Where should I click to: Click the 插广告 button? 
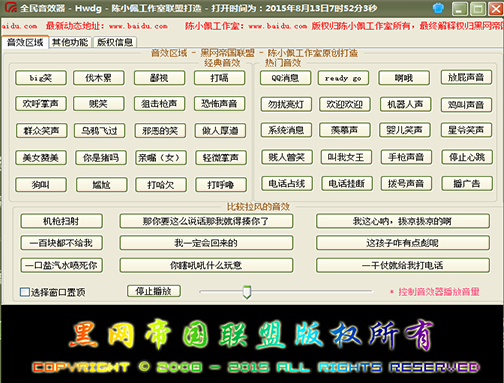pos(467,183)
